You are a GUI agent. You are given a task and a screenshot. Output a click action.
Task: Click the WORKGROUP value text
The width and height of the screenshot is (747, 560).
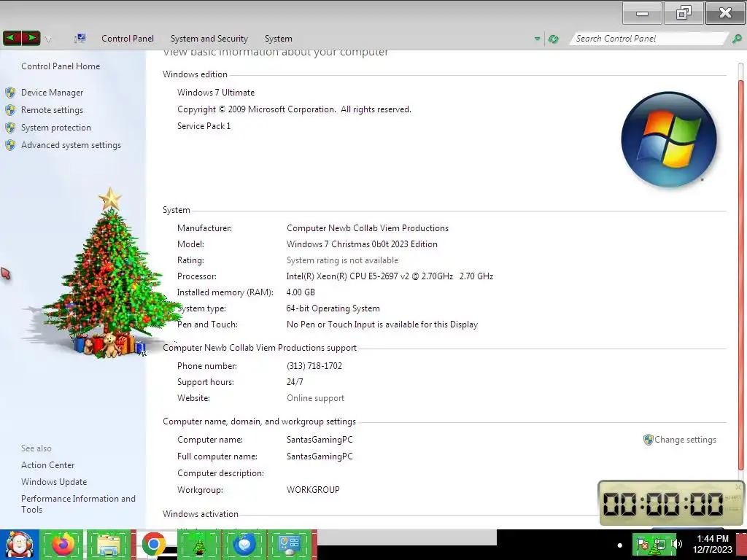(x=313, y=490)
